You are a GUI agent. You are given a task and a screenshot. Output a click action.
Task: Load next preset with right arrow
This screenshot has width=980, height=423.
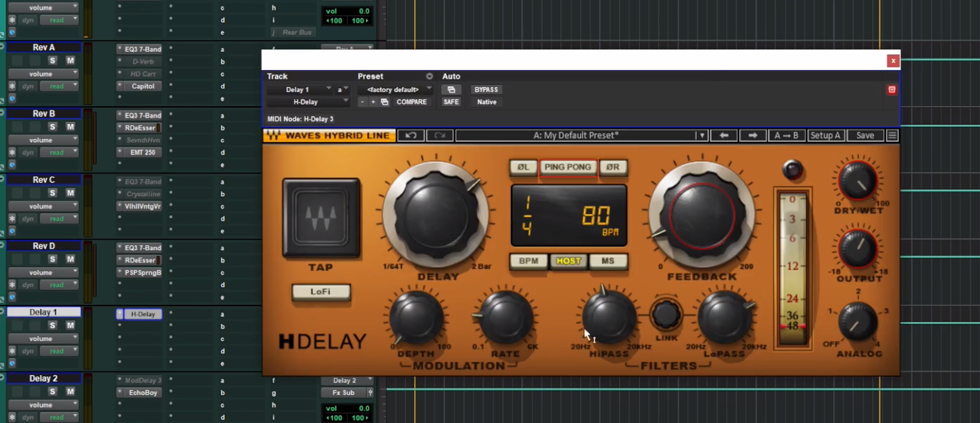[752, 136]
